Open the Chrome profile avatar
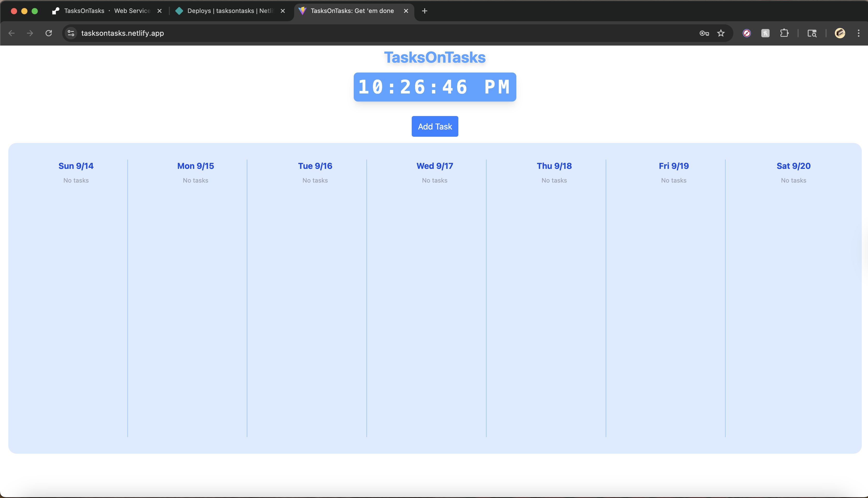This screenshot has width=868, height=498. (x=840, y=33)
